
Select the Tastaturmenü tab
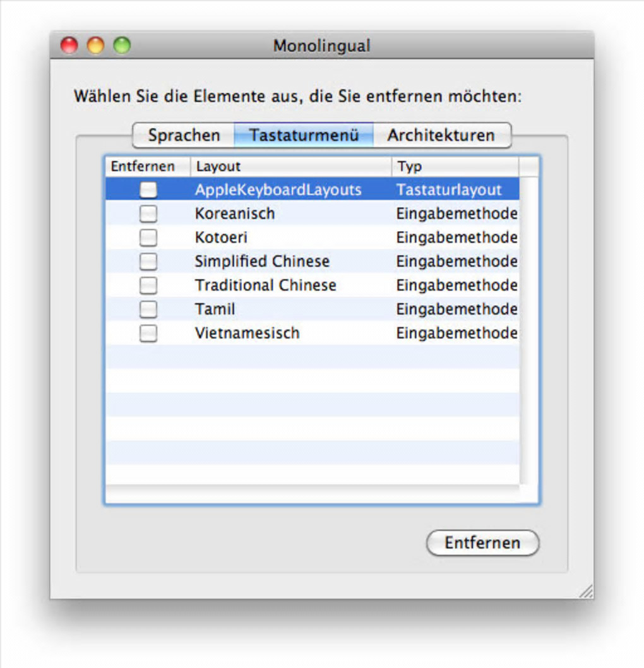click(304, 135)
